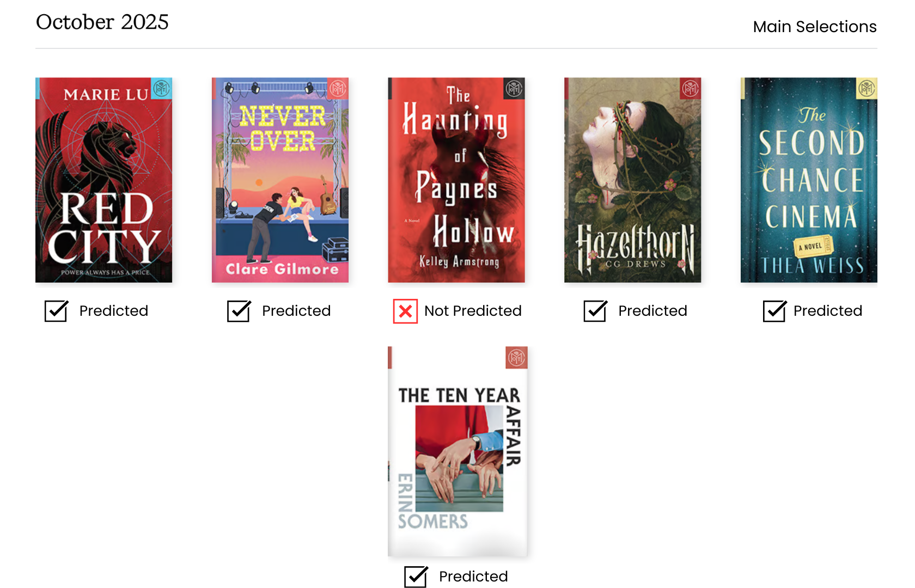Image resolution: width=915 pixels, height=588 pixels.
Task: Click the Predicted checkbox under Hazelthorn
Action: pos(595,311)
